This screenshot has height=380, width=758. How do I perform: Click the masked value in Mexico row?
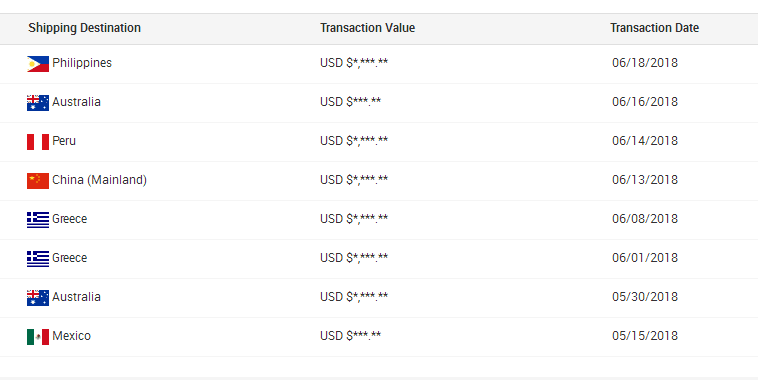pyautogui.click(x=350, y=336)
